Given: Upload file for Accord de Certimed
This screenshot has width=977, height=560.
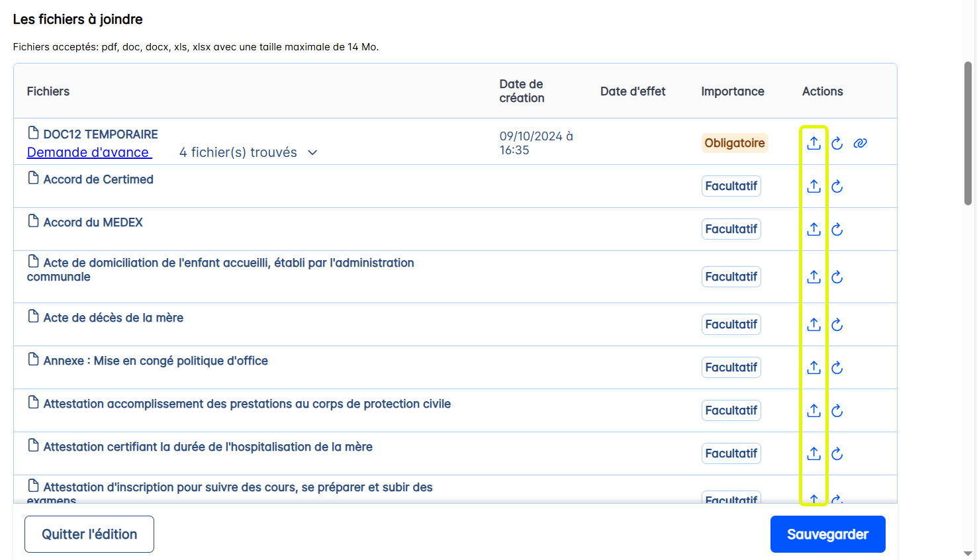Looking at the screenshot, I should (x=814, y=186).
